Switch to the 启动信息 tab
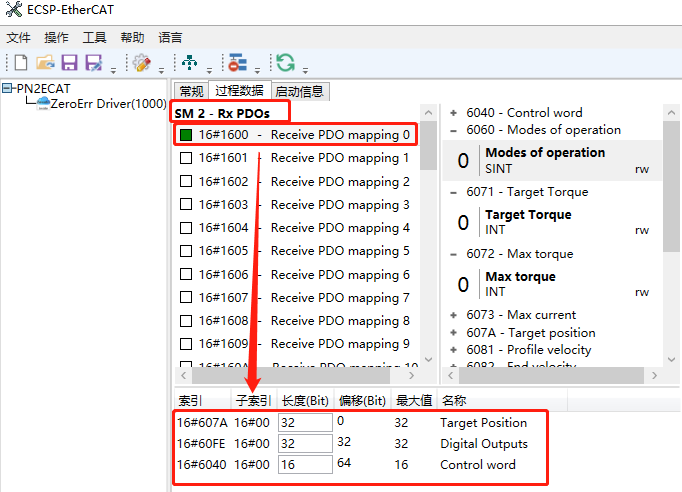 point(300,91)
